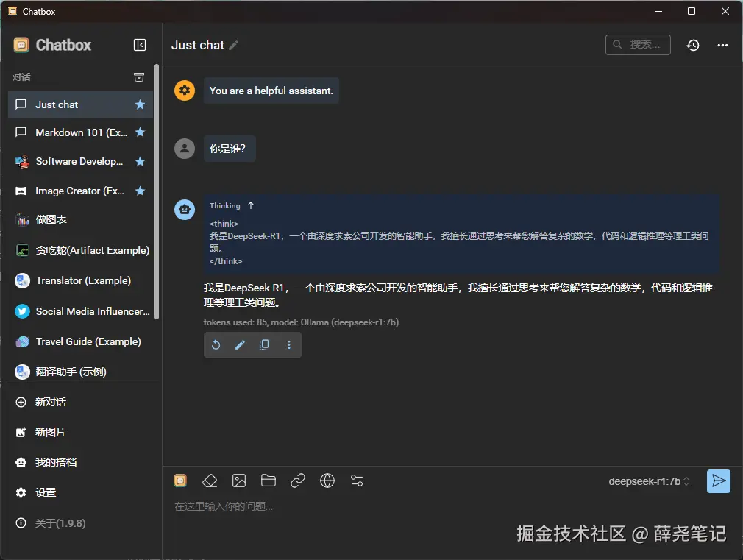The width and height of the screenshot is (743, 560).
Task: Open Translator (Example) conversation
Action: [81, 280]
